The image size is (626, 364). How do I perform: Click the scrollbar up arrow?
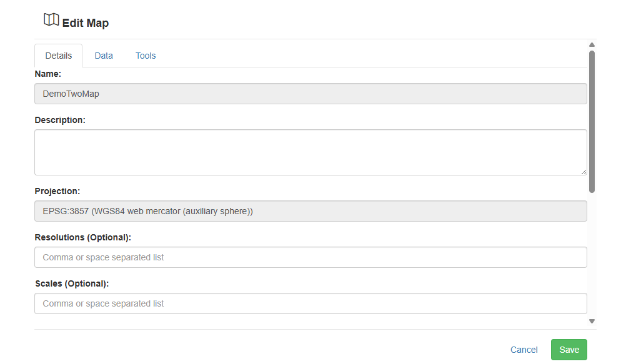tap(592, 45)
